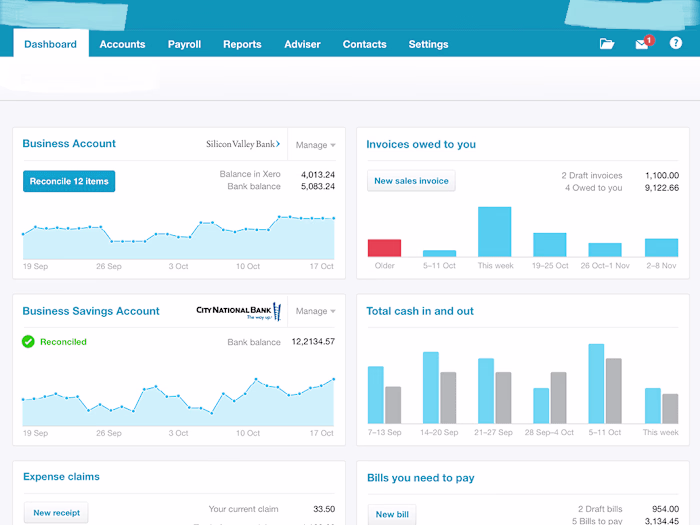Open the Adviser menu
Image resolution: width=700 pixels, height=525 pixels.
pyautogui.click(x=302, y=44)
